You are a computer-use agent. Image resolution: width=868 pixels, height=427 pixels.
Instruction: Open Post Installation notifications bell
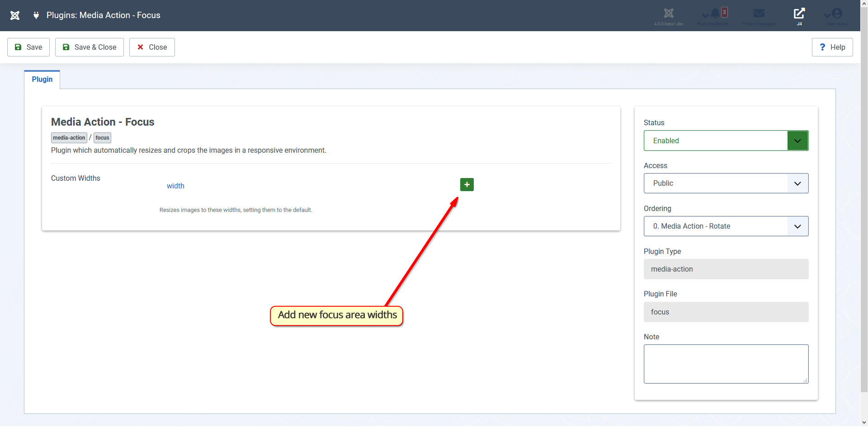pyautogui.click(x=715, y=14)
